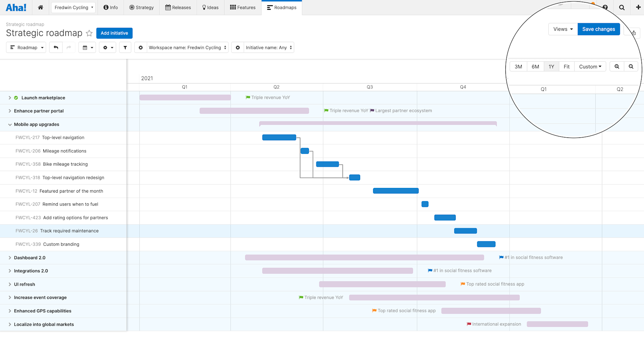The width and height of the screenshot is (644, 339).
Task: Toggle the Fit timeline view
Action: click(x=567, y=66)
